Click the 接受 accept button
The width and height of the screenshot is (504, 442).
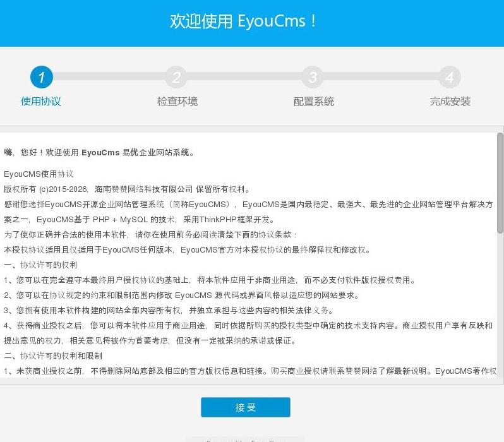(246, 407)
